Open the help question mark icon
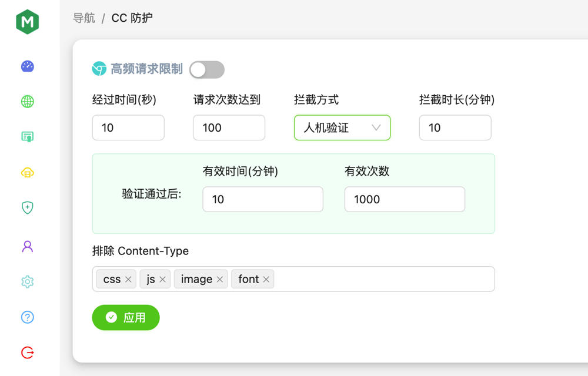 coord(28,317)
